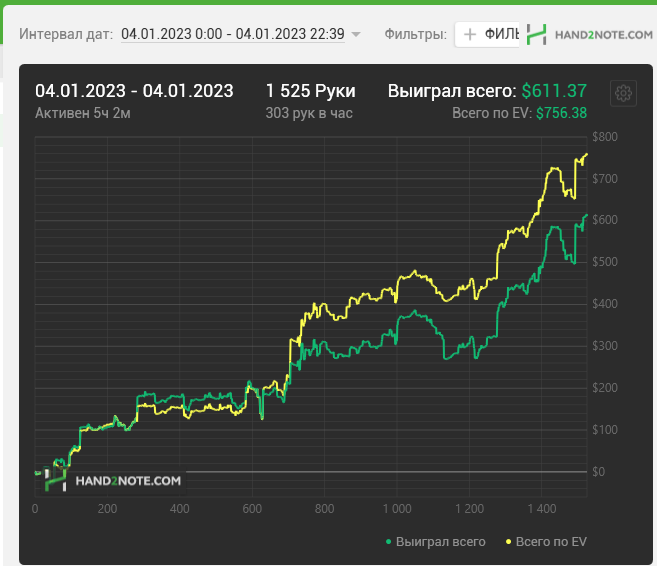Click the chart title date range heading

134,91
